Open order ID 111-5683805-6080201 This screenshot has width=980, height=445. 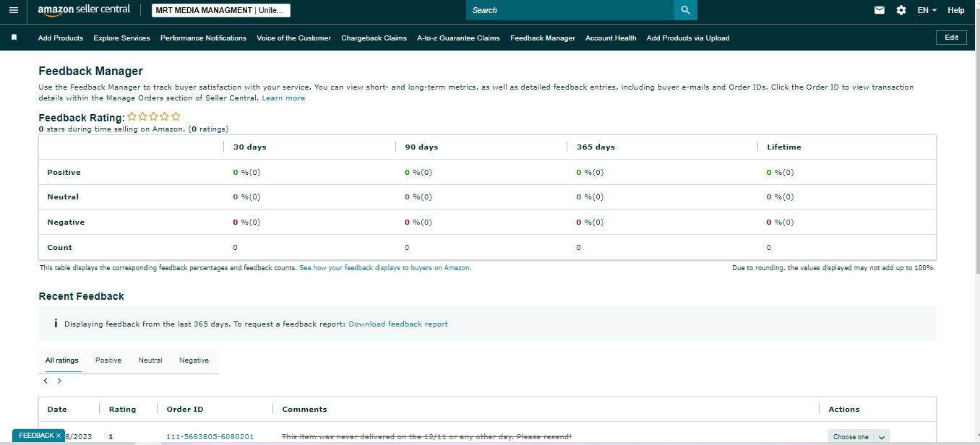tap(210, 436)
